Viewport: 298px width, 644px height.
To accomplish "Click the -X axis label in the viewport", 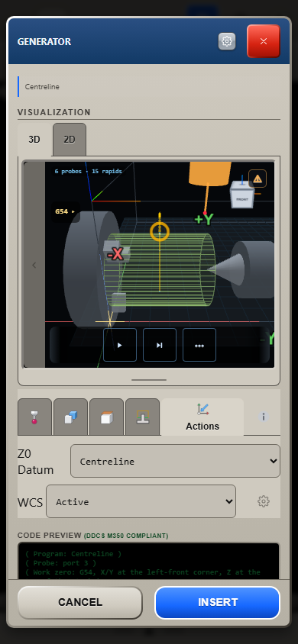I will [115, 254].
